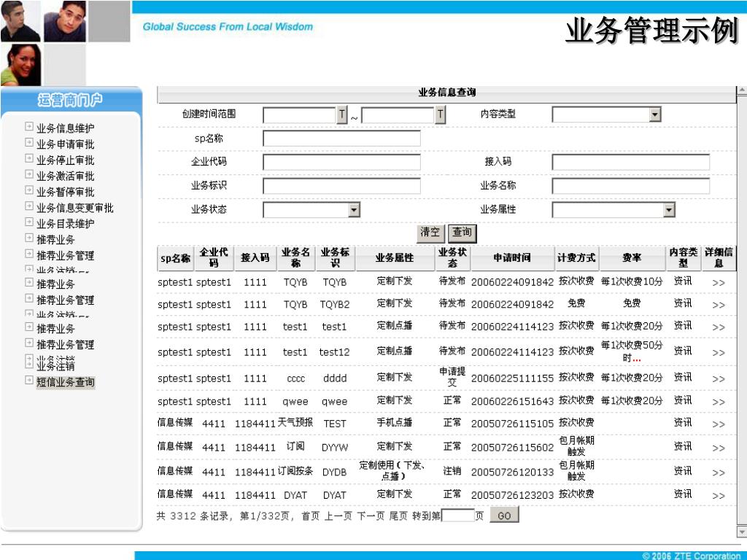Click the 查询 button

(462, 233)
